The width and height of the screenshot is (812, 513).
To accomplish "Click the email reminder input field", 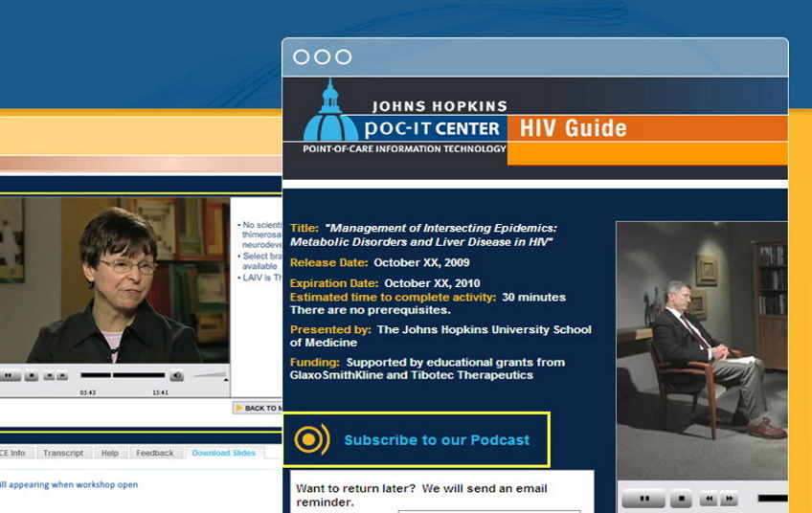I will tap(489, 511).
